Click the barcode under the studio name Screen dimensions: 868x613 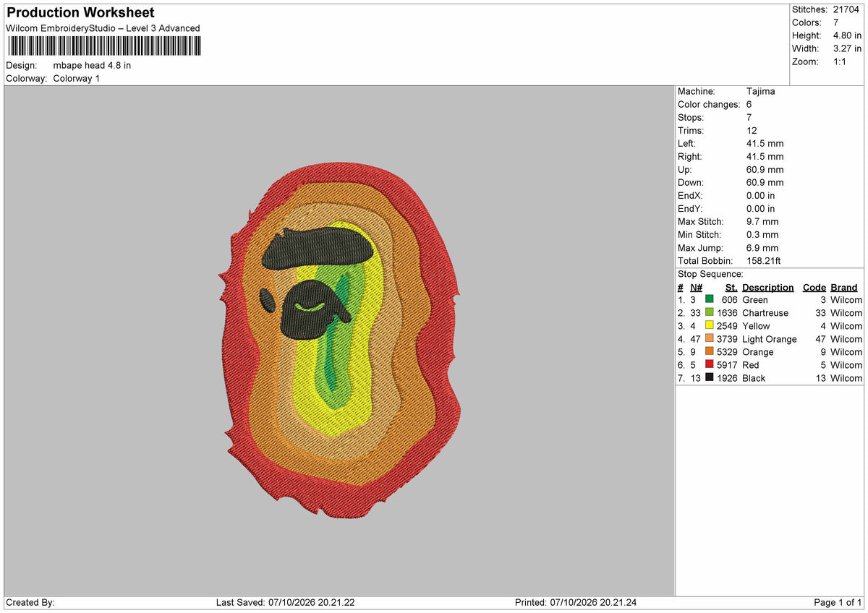[x=104, y=47]
